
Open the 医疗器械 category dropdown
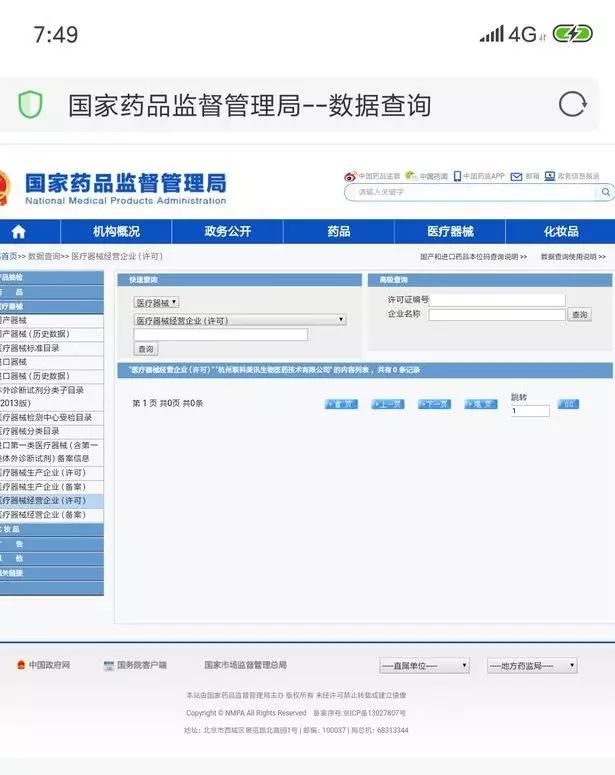[x=156, y=302]
